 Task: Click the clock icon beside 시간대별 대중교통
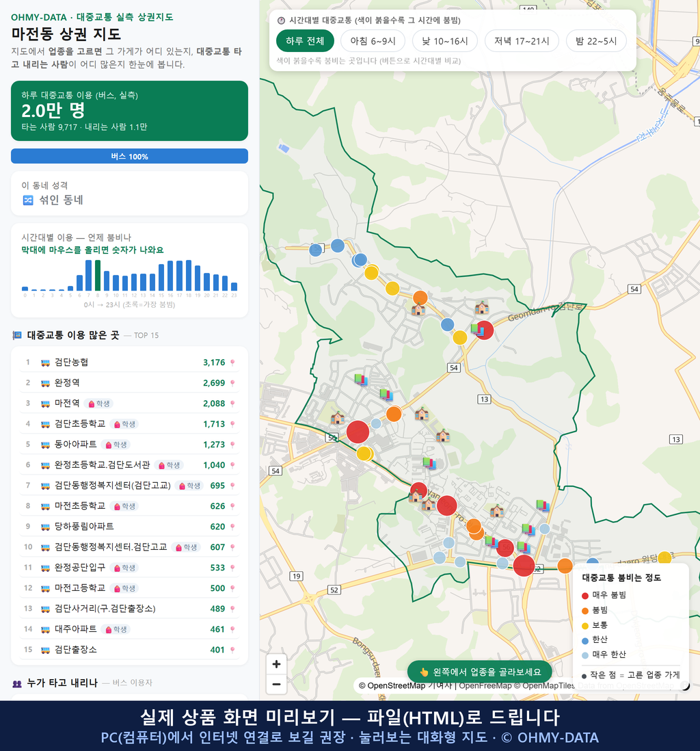click(x=281, y=21)
